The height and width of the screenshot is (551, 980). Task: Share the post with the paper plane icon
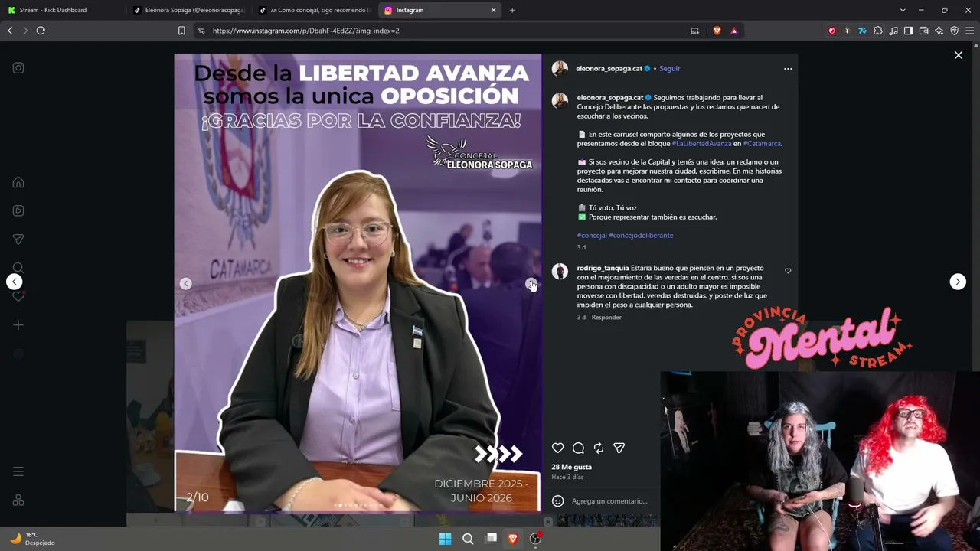coord(619,448)
